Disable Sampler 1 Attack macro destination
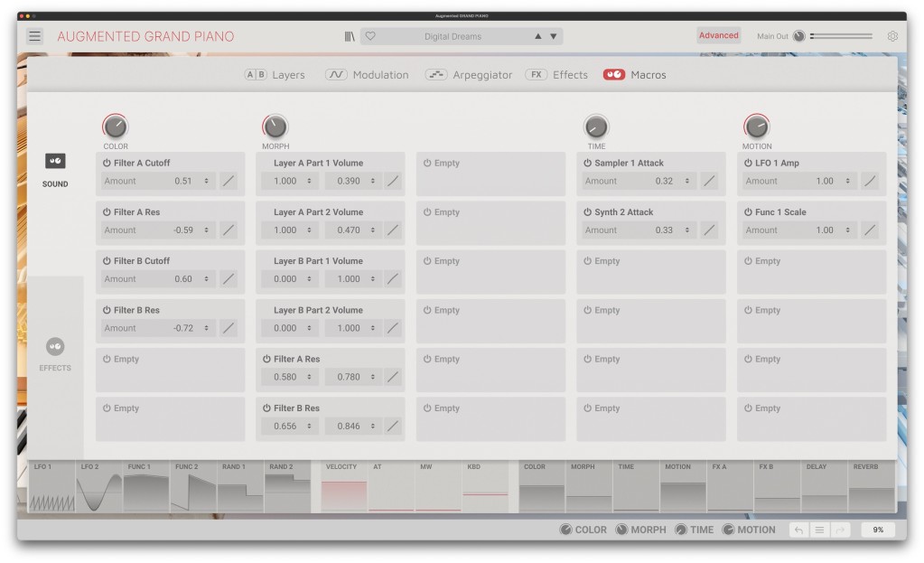The height and width of the screenshot is (563, 924). point(587,164)
